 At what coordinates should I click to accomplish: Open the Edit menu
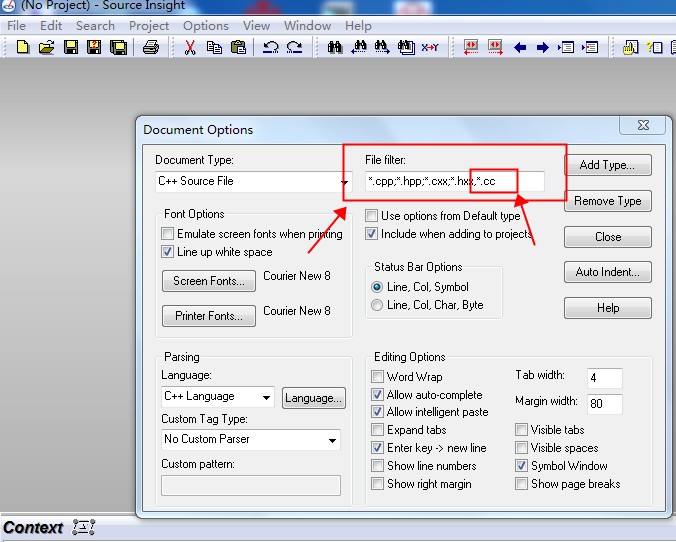coord(51,26)
